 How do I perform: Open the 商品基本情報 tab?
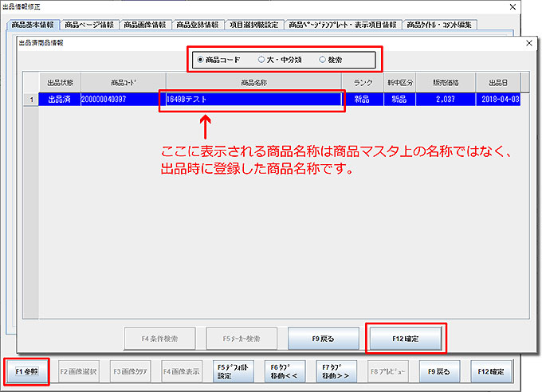(33, 25)
